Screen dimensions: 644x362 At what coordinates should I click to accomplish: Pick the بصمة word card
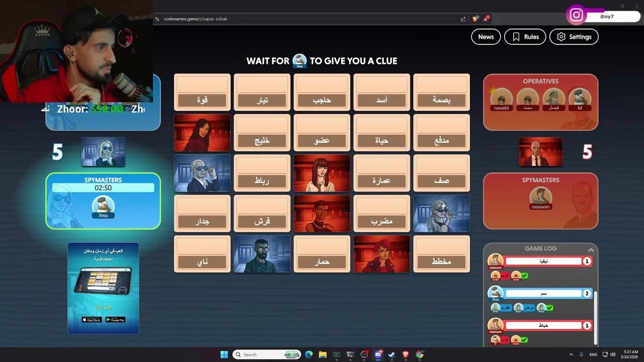point(442,93)
